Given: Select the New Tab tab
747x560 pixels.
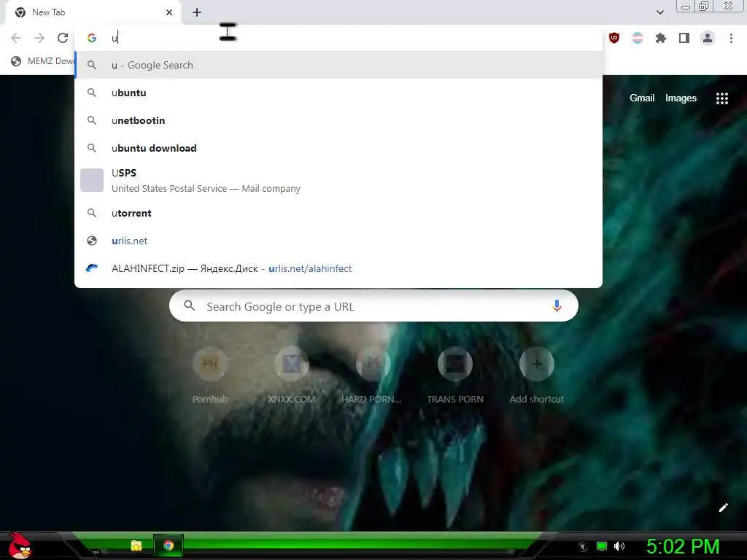Looking at the screenshot, I should 93,12.
